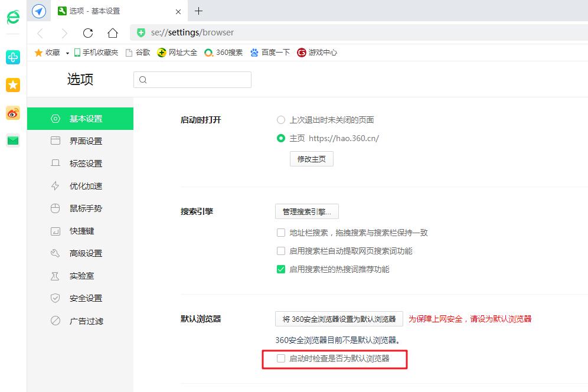This screenshot has width=588, height=392.
Task: Reload the page using the refresh icon
Action: coord(87,32)
